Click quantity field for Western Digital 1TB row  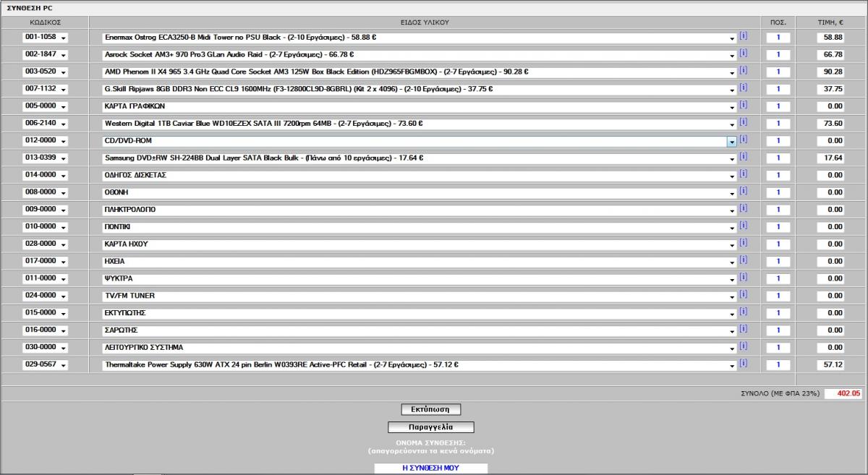click(778, 124)
